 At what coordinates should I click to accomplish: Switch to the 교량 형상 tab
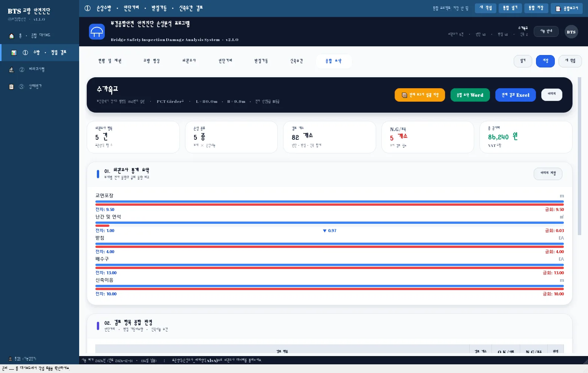(x=152, y=61)
